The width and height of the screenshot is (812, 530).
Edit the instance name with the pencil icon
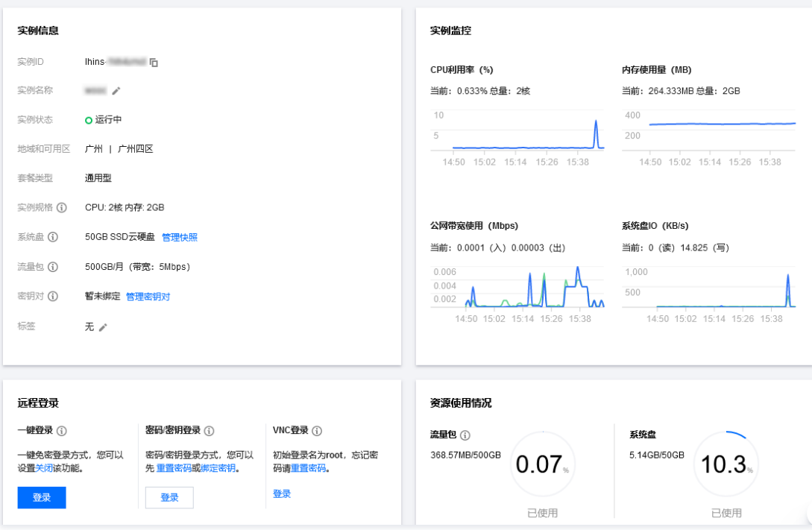click(x=116, y=91)
